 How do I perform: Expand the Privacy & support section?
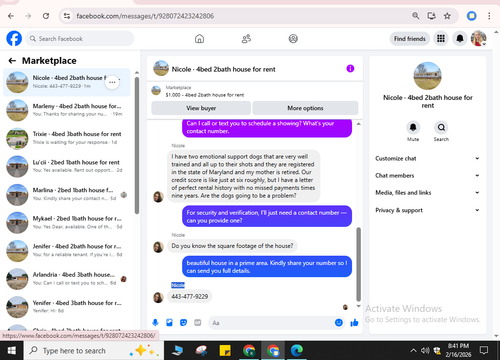[x=427, y=210]
